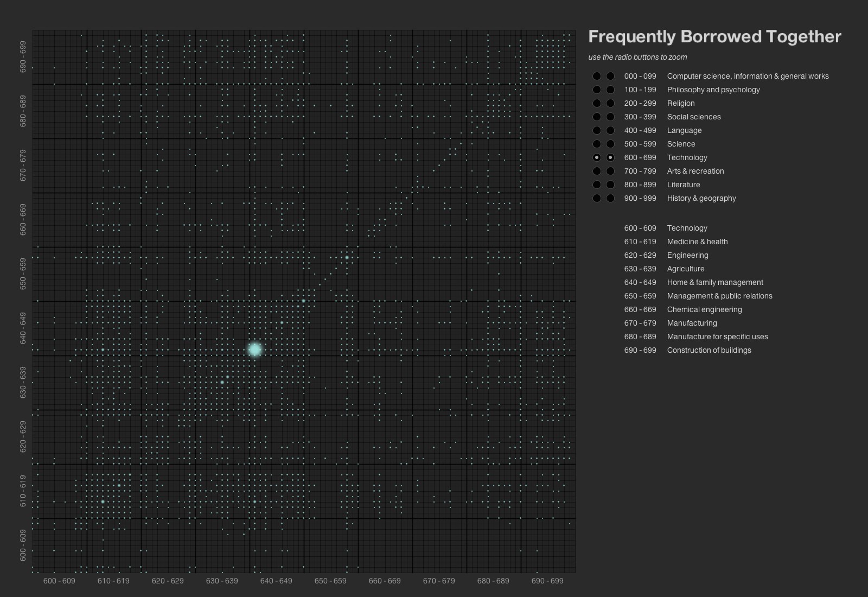
Task: Select right radio button for Science 500 - 599
Action: tap(610, 144)
